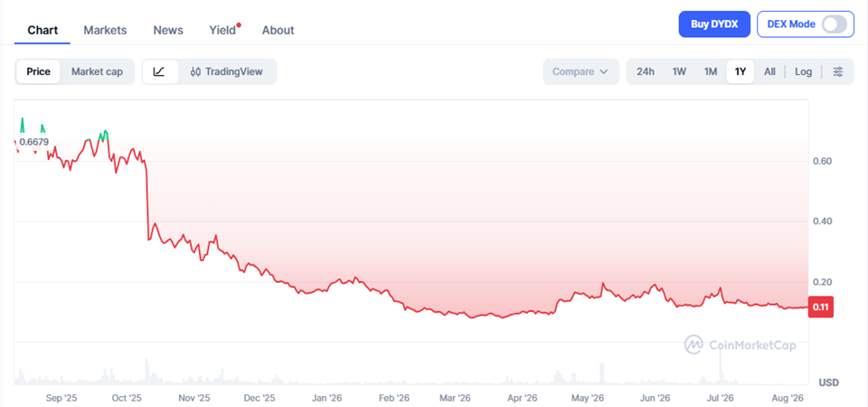Set range to 1M

(x=711, y=71)
